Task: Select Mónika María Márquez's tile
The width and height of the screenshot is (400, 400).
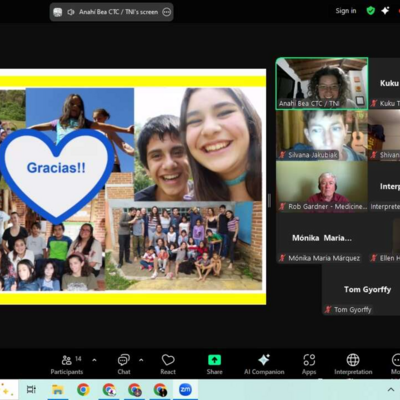Action: [322, 238]
